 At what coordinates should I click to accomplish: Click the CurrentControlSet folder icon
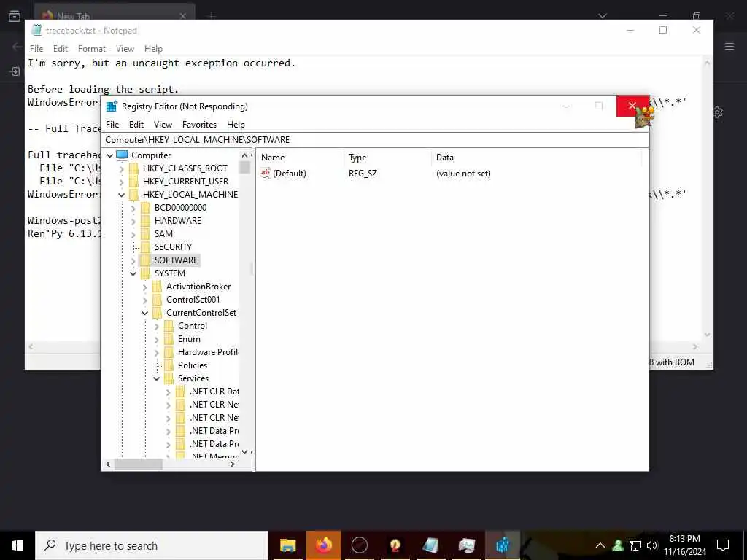158,313
